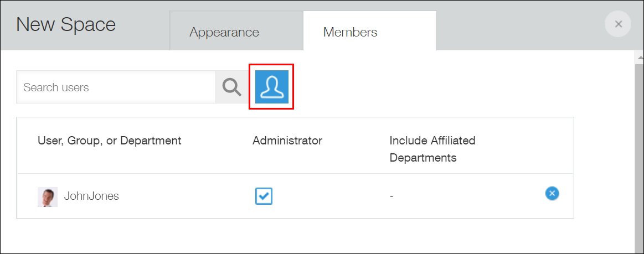Click the User, Group, or Department header

pos(109,141)
